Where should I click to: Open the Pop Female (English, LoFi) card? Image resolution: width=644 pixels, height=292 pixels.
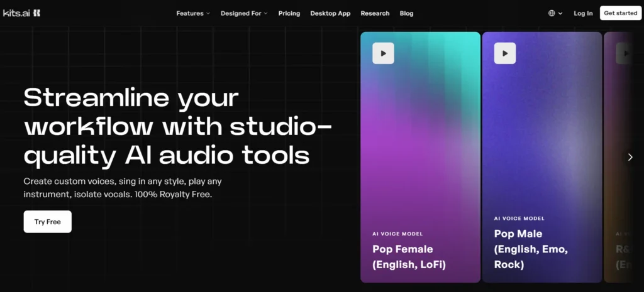(x=420, y=157)
